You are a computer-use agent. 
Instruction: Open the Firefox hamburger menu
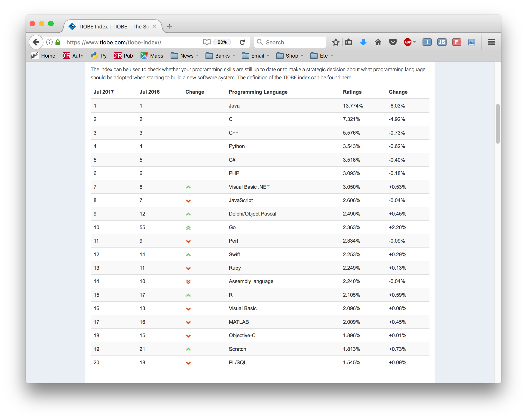coord(491,42)
